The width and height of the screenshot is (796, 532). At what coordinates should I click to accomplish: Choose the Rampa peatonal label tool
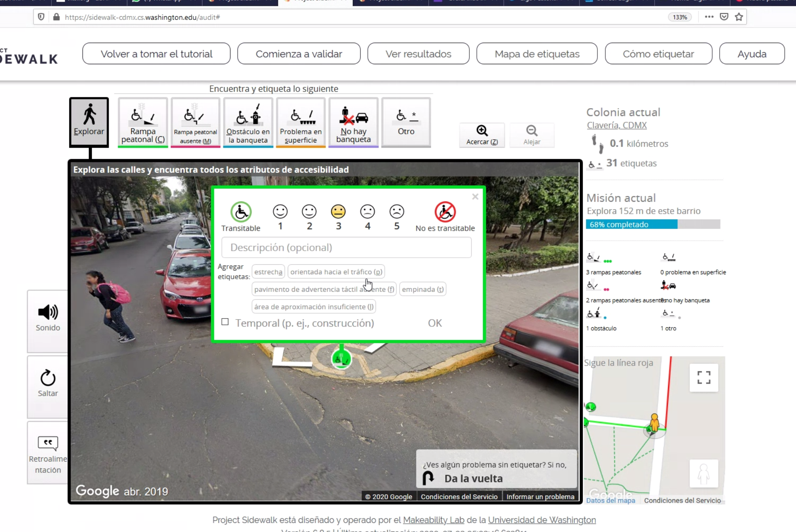(x=143, y=122)
